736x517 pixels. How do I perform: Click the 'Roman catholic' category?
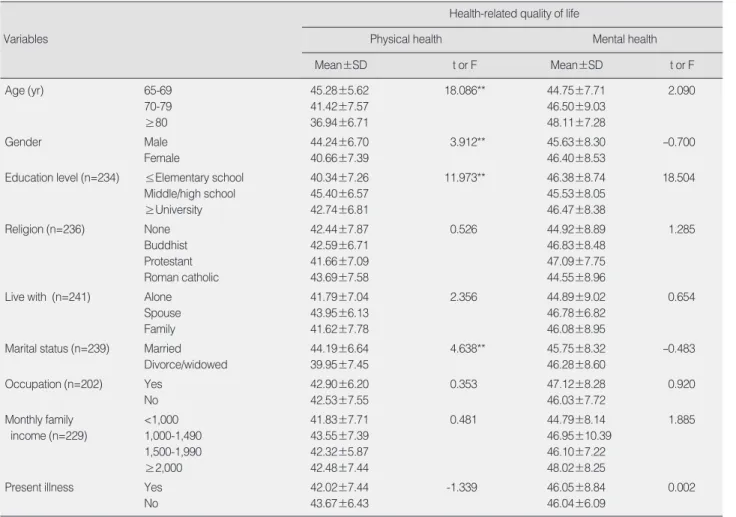(181, 278)
